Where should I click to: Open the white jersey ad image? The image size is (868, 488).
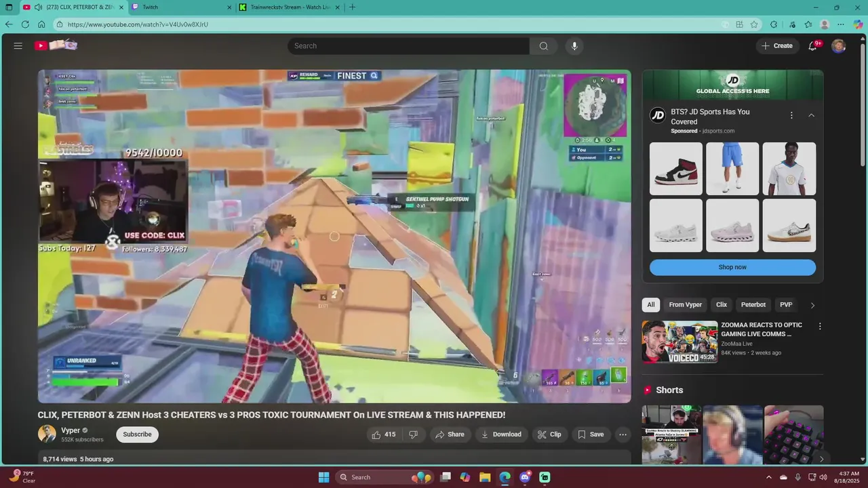click(x=789, y=169)
